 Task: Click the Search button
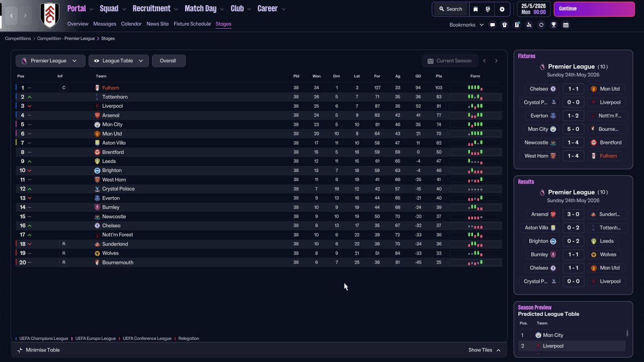(450, 9)
